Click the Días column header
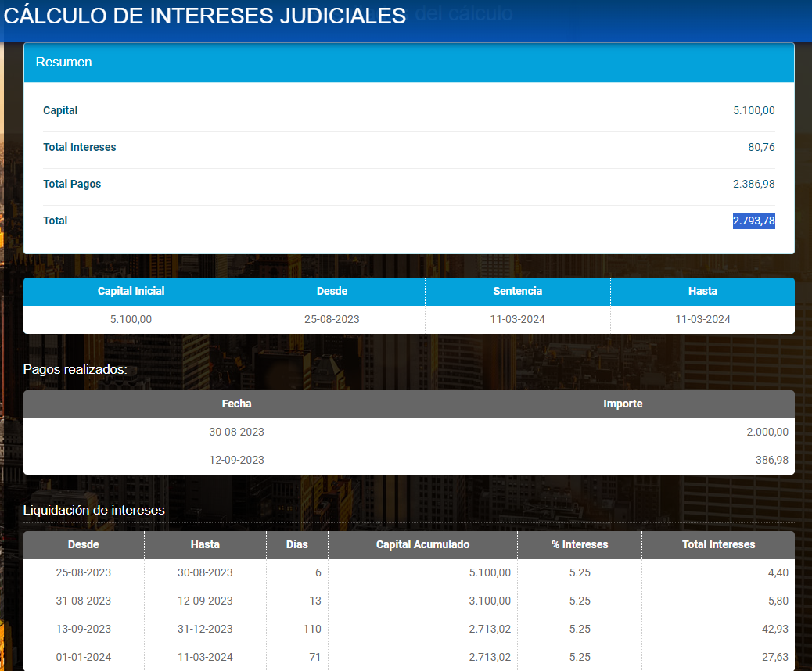Viewport: 812px width, 671px height. pos(296,544)
